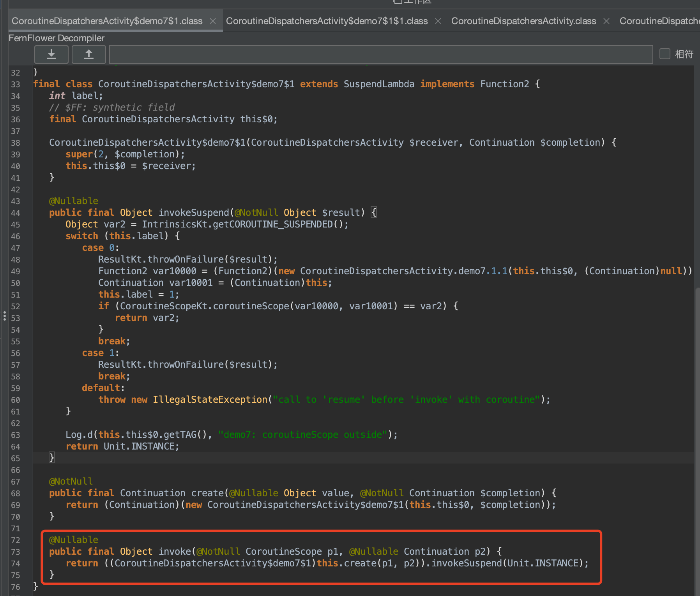700x596 pixels.
Task: Close the CoroutineDispatchersActivity$demo7$1$1.class tab
Action: (x=438, y=21)
